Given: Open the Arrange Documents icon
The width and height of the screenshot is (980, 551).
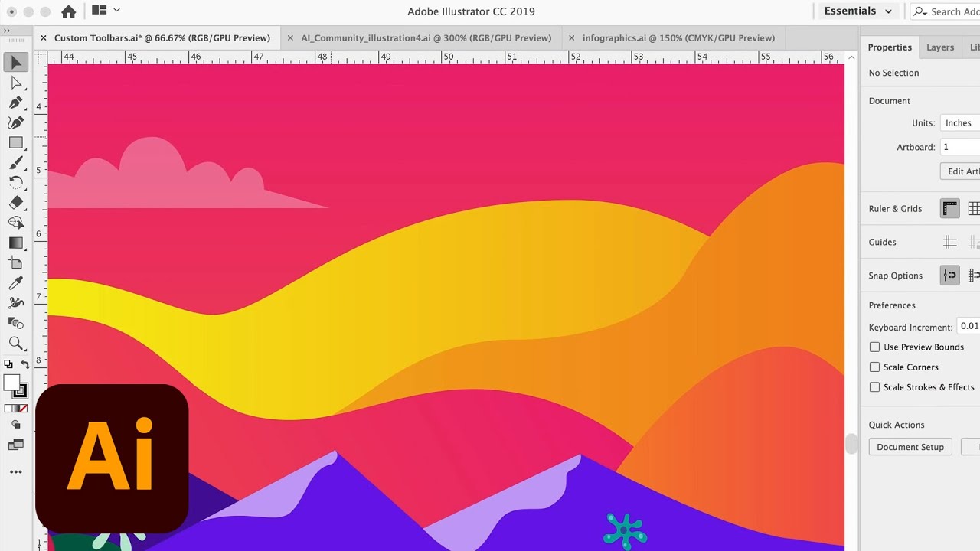Looking at the screenshot, I should click(99, 11).
